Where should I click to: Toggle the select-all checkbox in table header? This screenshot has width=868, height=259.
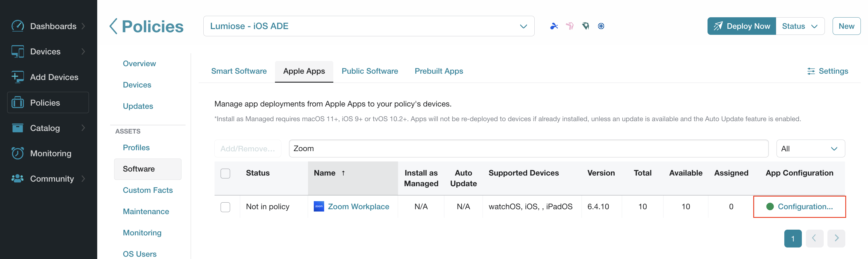click(225, 173)
